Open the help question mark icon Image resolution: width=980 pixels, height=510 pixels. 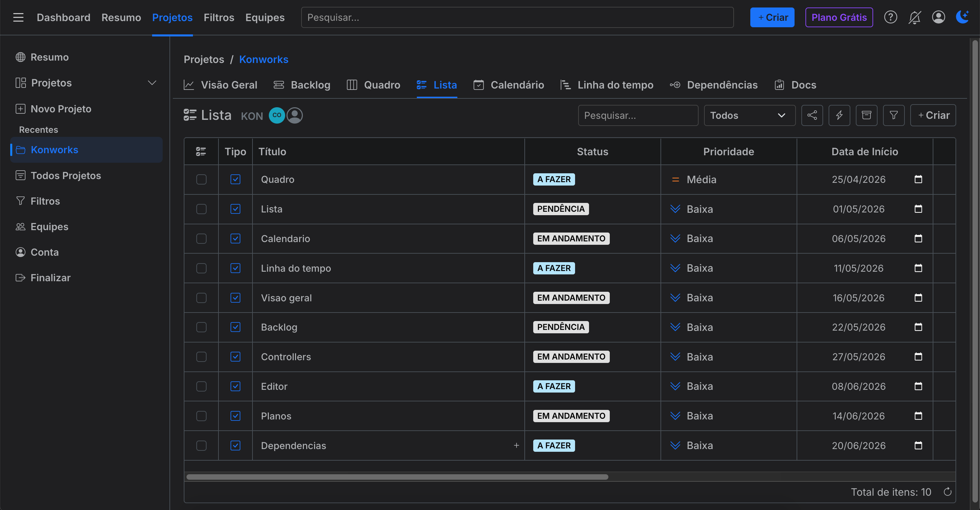[x=890, y=17]
